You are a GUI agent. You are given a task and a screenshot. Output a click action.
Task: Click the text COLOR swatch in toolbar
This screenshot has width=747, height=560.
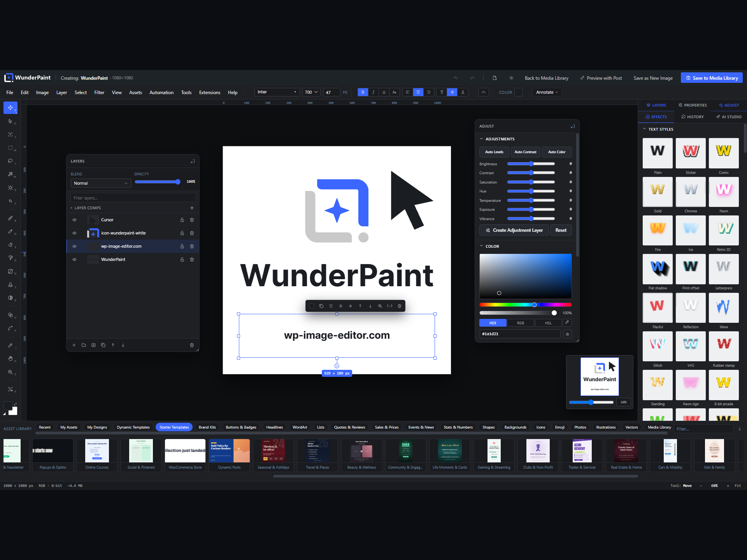[518, 92]
